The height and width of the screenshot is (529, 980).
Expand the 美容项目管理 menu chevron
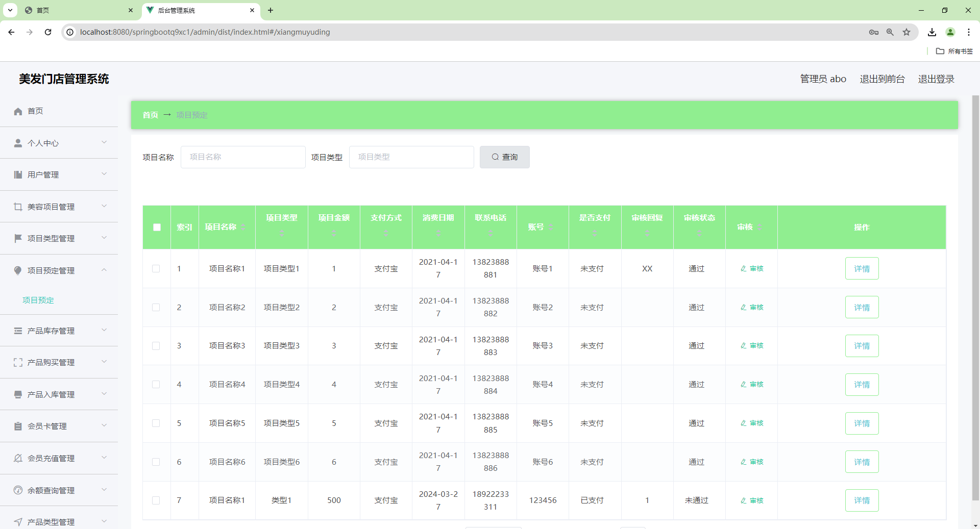coord(104,206)
